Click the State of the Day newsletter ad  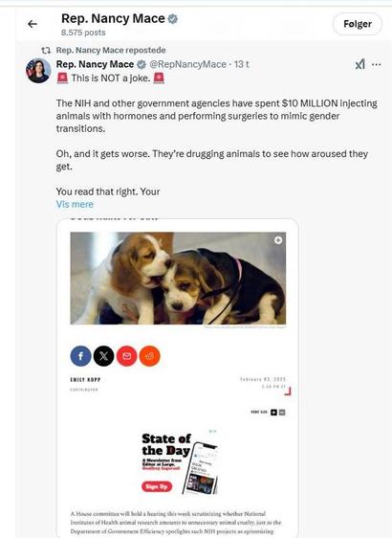pyautogui.click(x=180, y=462)
